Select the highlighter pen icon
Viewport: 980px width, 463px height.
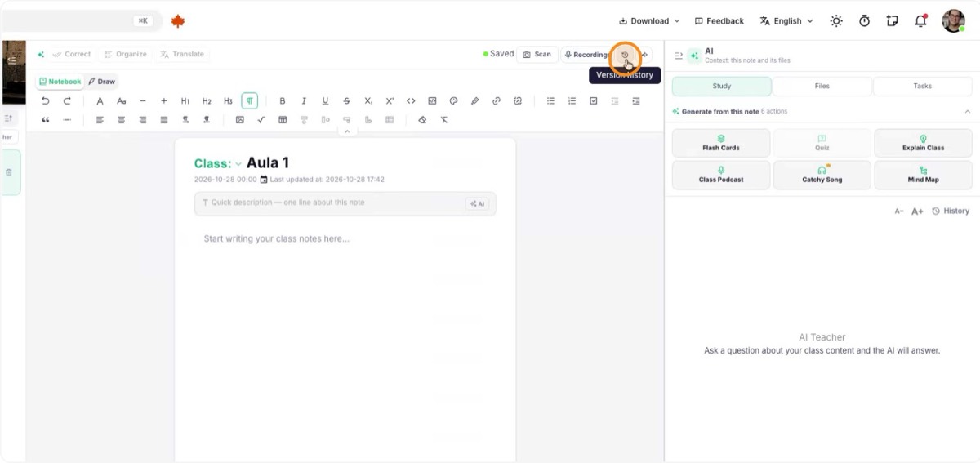(x=474, y=101)
